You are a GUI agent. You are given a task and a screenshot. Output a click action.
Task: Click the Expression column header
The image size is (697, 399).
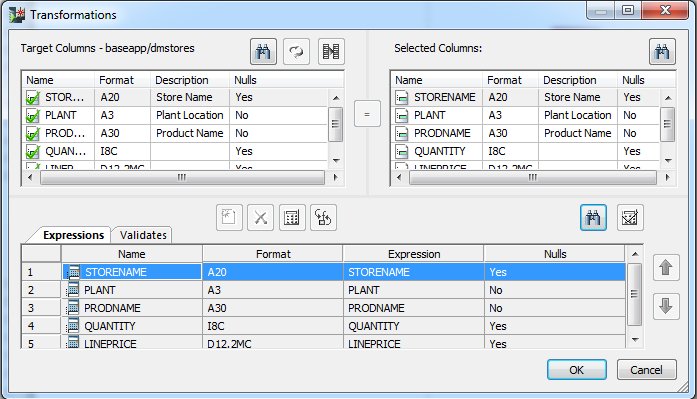414,254
